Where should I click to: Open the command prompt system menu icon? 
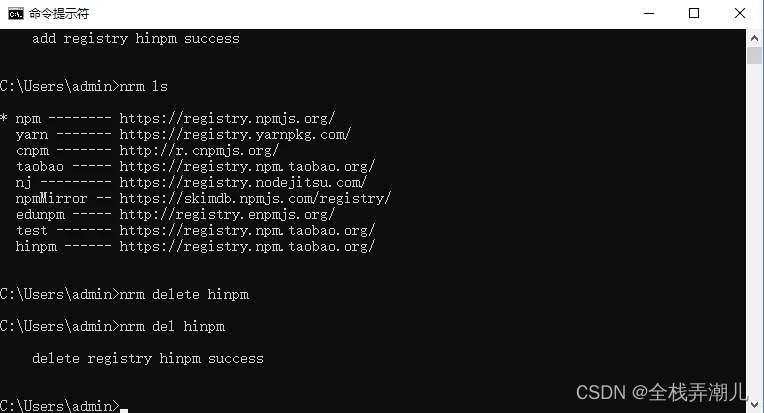[15, 13]
